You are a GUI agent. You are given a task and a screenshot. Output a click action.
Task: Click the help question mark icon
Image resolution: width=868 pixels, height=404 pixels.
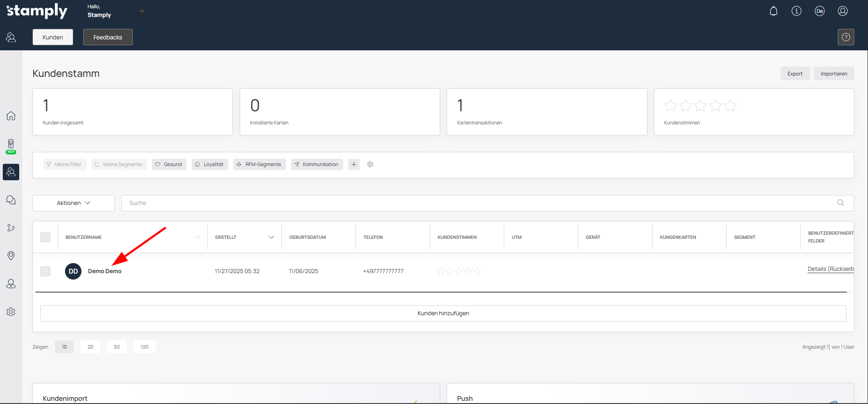click(846, 37)
